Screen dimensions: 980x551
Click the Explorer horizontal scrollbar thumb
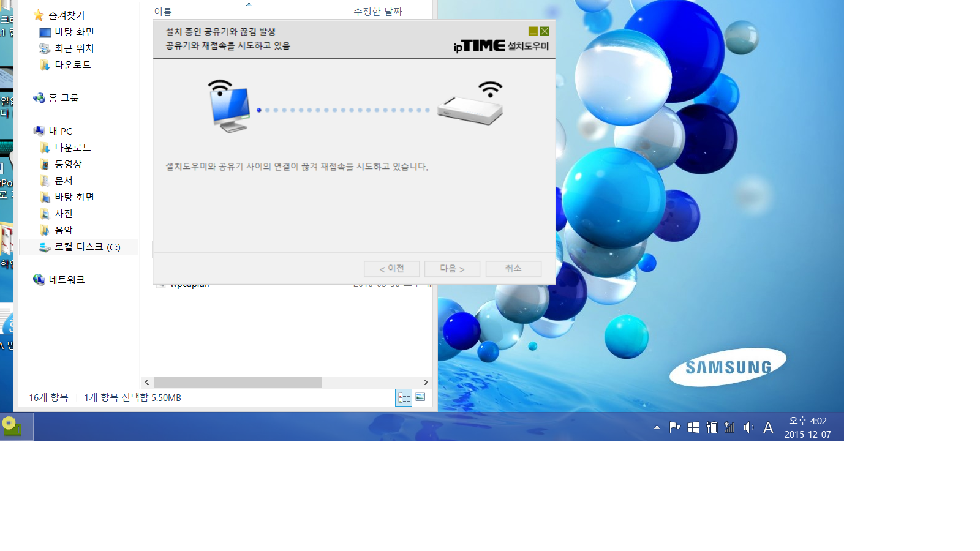(238, 382)
